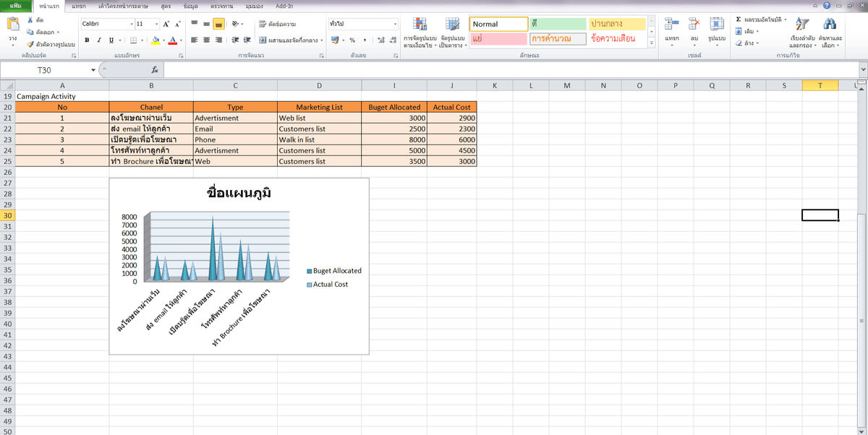Viewport: 868px width, 435px height.
Task: Open the green File tab
Action: [16, 6]
